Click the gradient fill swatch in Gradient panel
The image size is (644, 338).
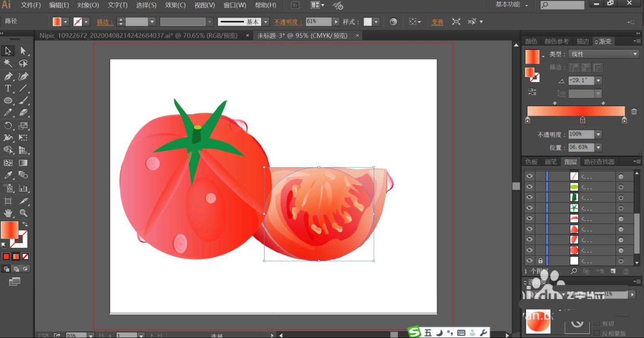[x=532, y=57]
